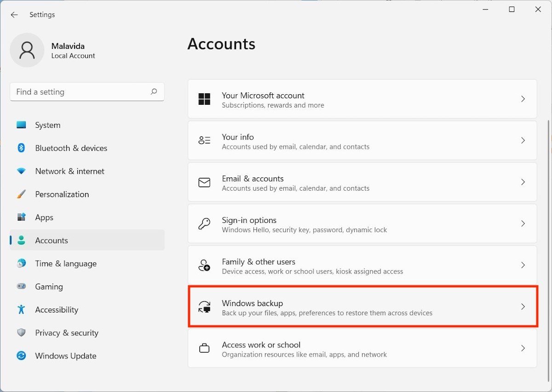Open Family & other users chevron
The width and height of the screenshot is (552, 392).
(523, 265)
